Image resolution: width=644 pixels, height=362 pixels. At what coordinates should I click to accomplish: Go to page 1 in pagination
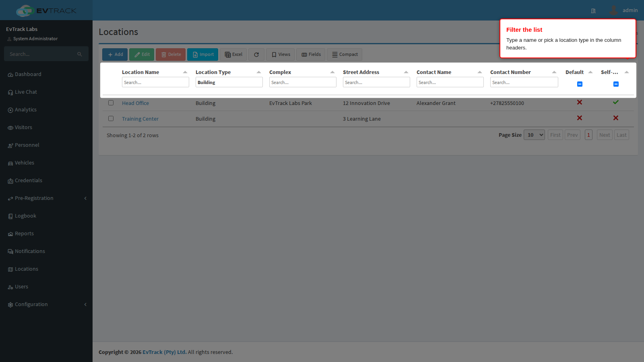(x=588, y=135)
